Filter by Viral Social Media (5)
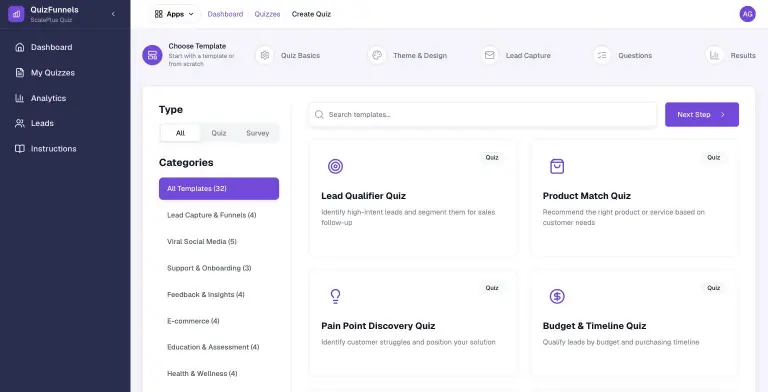 point(219,242)
